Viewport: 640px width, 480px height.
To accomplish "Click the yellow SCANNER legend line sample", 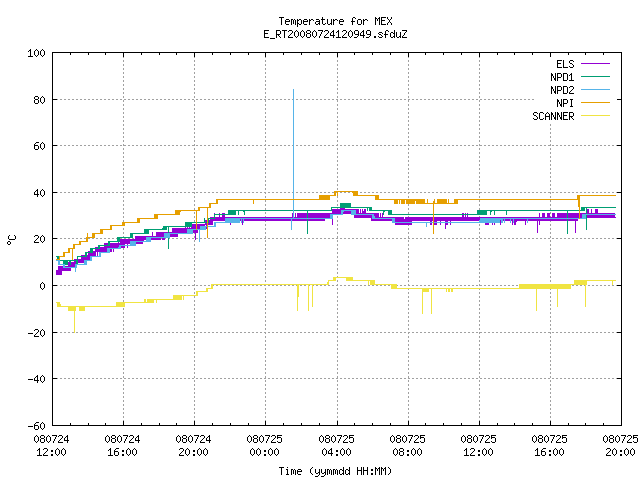I will pos(595,116).
